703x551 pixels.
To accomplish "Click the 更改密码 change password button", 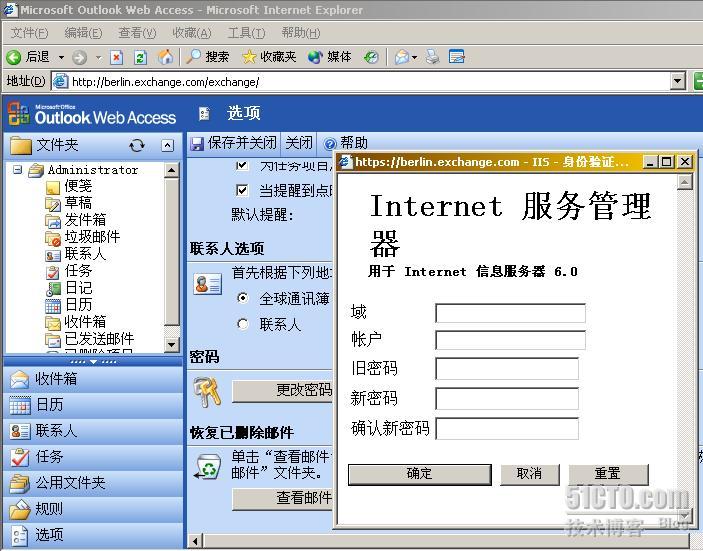I will [282, 391].
